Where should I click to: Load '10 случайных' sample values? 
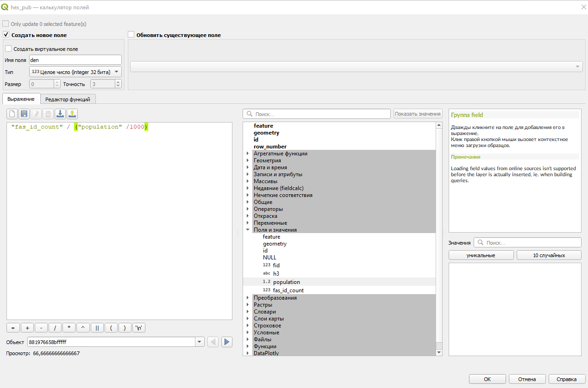549,255
